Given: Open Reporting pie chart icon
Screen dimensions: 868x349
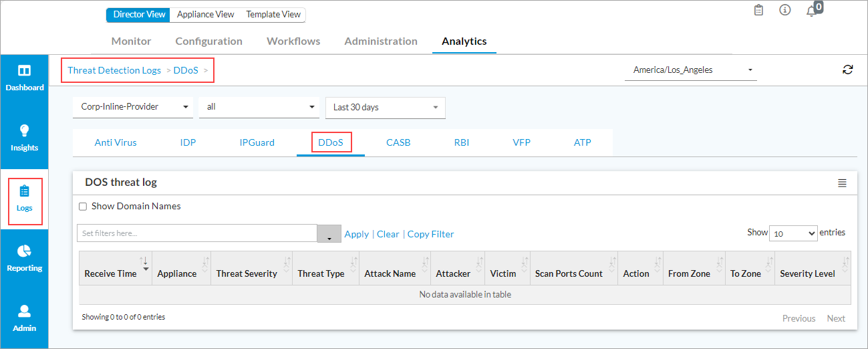Looking at the screenshot, I should [24, 251].
